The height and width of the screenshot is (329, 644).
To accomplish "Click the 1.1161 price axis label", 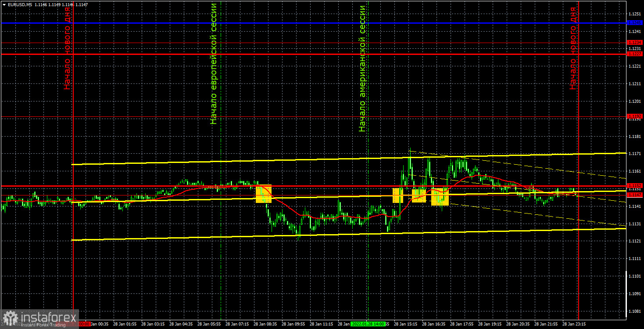I will (635, 171).
